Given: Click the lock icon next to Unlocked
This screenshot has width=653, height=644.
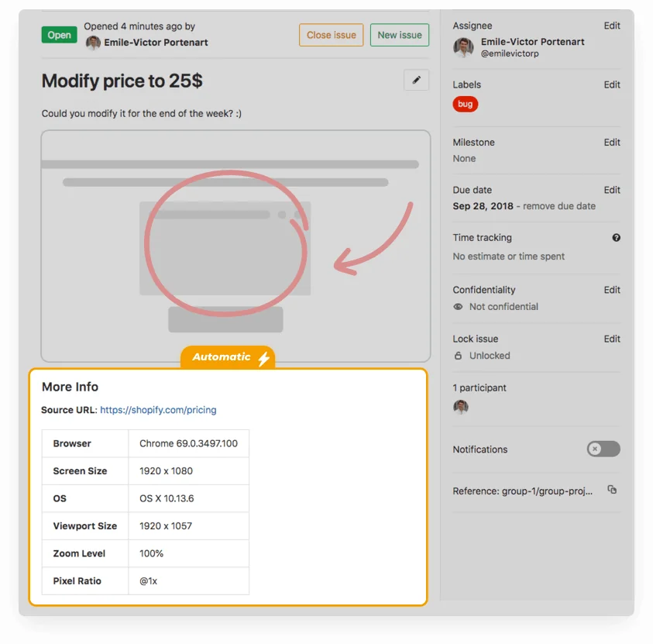Looking at the screenshot, I should pos(457,356).
